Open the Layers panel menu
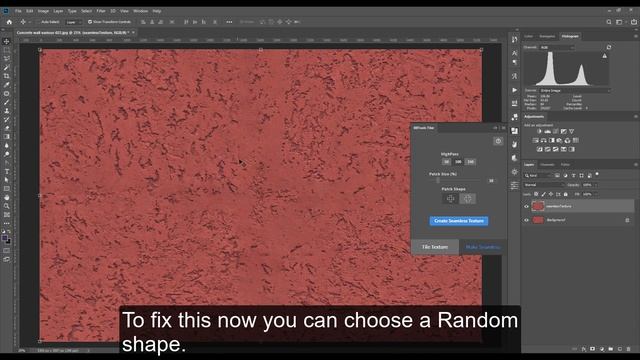 coord(636,164)
